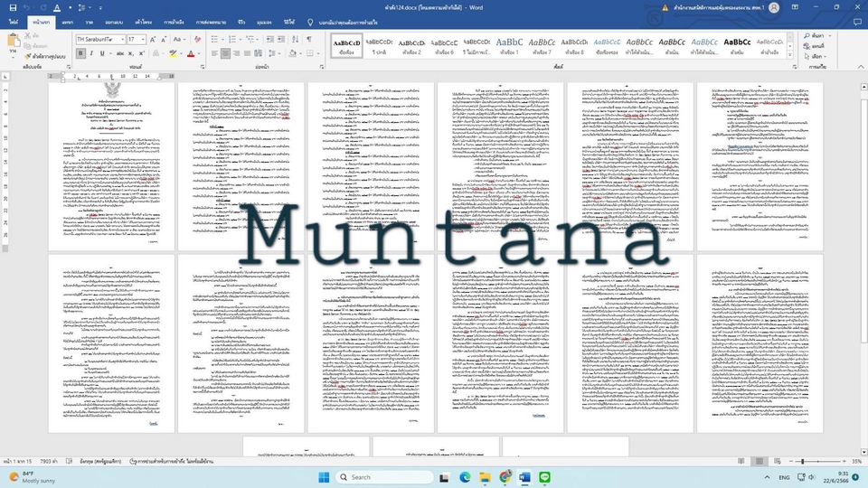Switch to the References ribbon tab
Viewport: 868px width, 488px height.
click(174, 23)
